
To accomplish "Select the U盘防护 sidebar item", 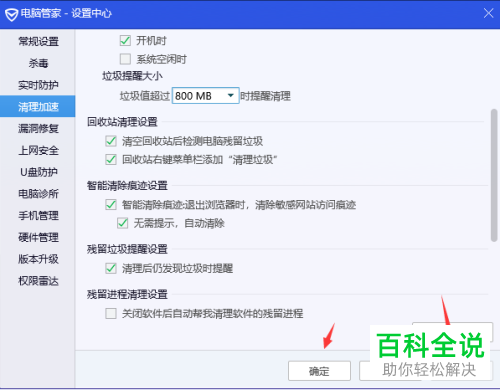I will [38, 172].
